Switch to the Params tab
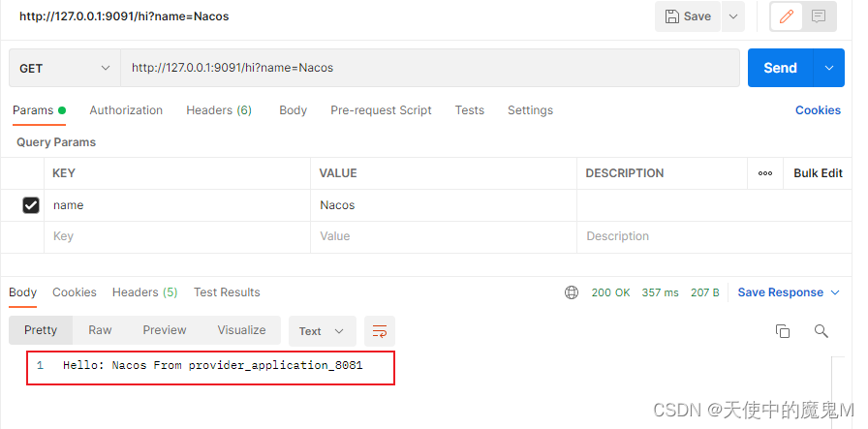This screenshot has height=429, width=868. click(39, 110)
